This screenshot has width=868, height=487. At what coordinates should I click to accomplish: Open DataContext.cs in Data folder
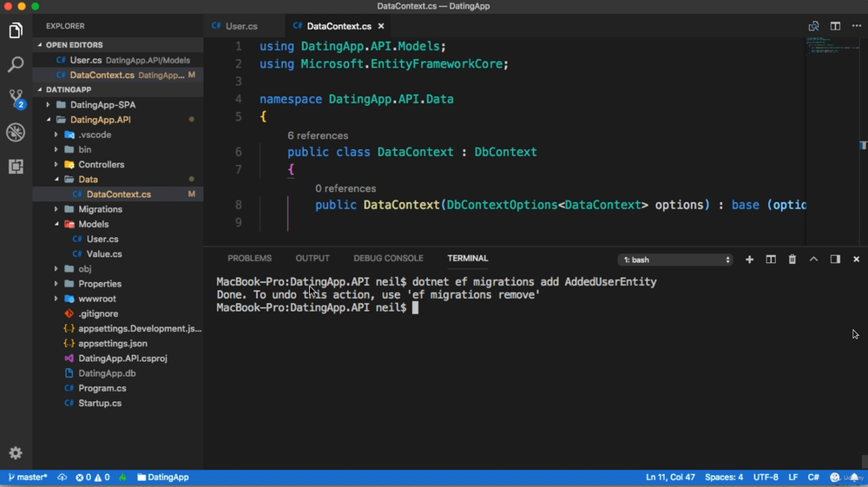click(x=118, y=194)
